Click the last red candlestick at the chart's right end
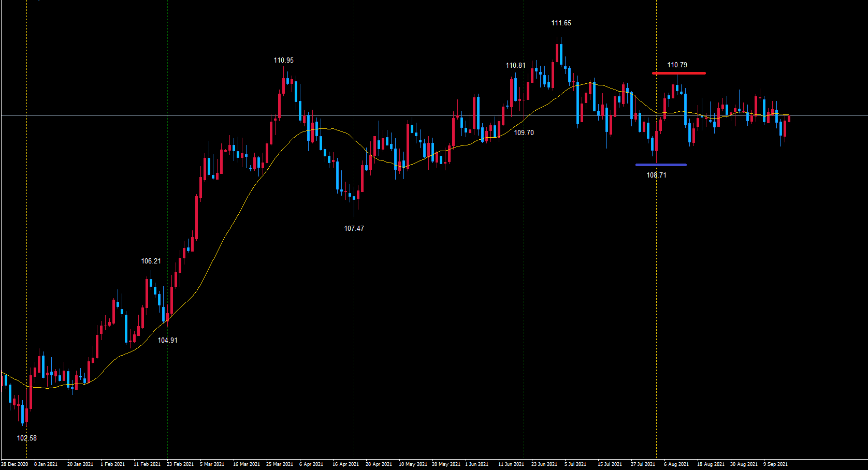This screenshot has height=470, width=868. pos(789,119)
